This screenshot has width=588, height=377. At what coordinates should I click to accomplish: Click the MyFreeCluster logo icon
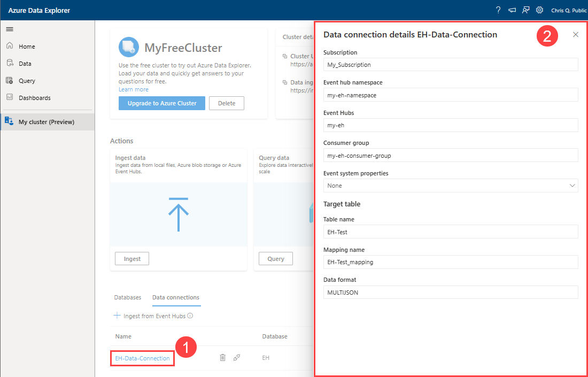tap(129, 47)
